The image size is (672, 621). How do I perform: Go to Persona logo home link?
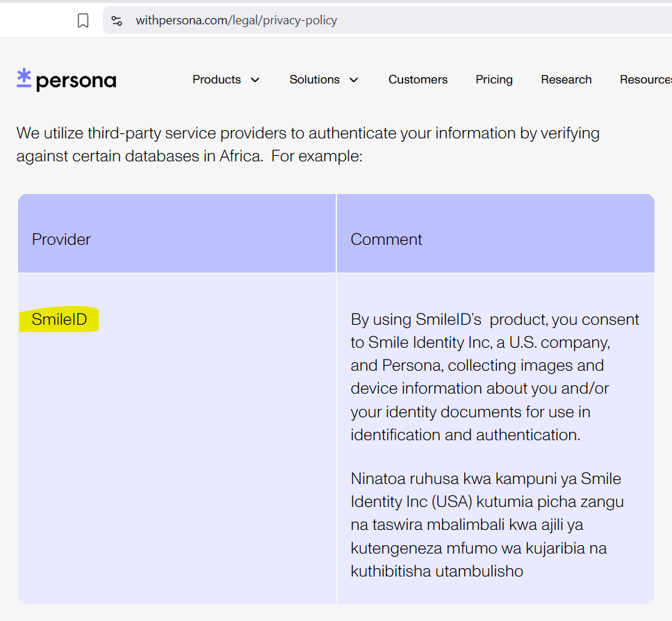67,80
